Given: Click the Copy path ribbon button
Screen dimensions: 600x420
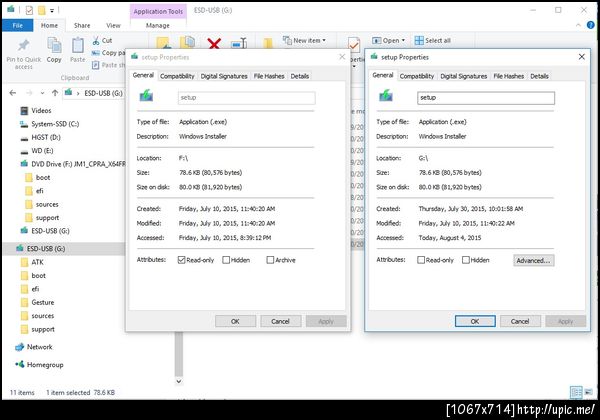Looking at the screenshot, I should [x=108, y=53].
